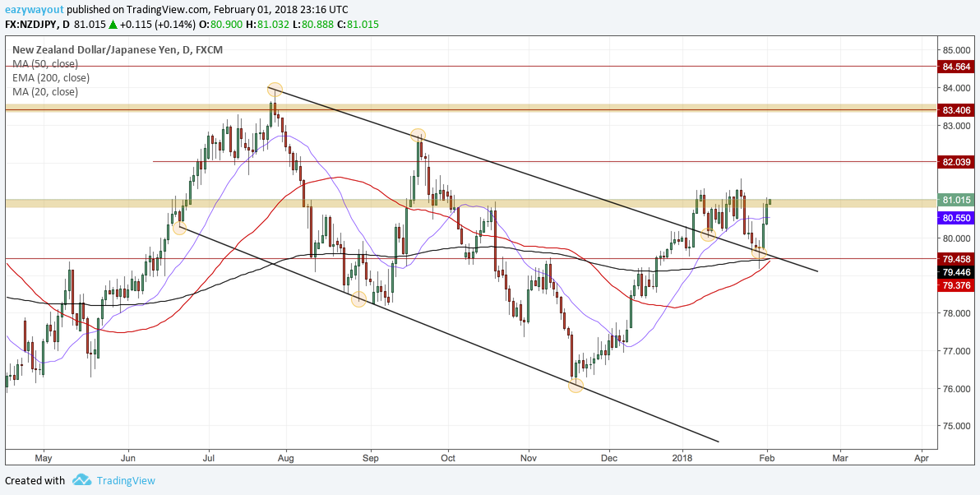Click the black 79.446 EMA value label
The width and height of the screenshot is (980, 495).
coord(956,272)
